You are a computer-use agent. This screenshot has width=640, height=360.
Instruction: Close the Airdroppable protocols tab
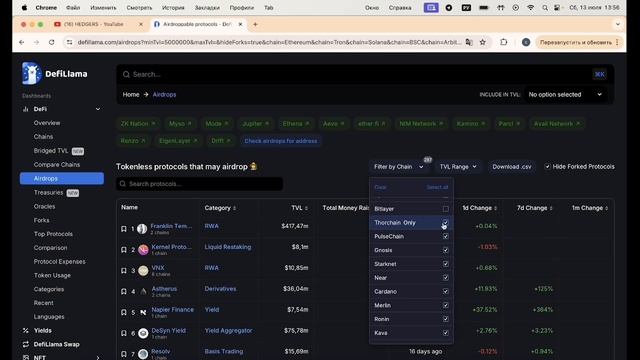240,24
